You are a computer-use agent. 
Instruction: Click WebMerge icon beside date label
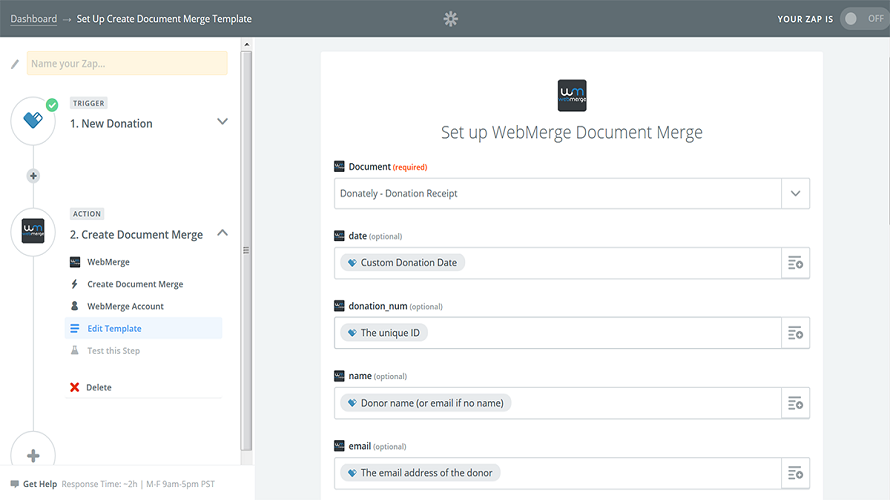(339, 236)
